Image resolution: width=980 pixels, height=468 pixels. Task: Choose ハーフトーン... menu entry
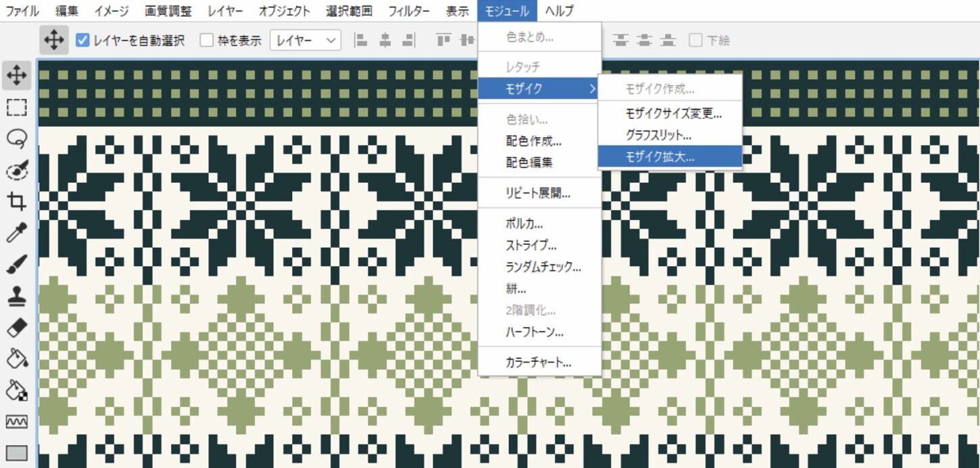click(x=539, y=332)
